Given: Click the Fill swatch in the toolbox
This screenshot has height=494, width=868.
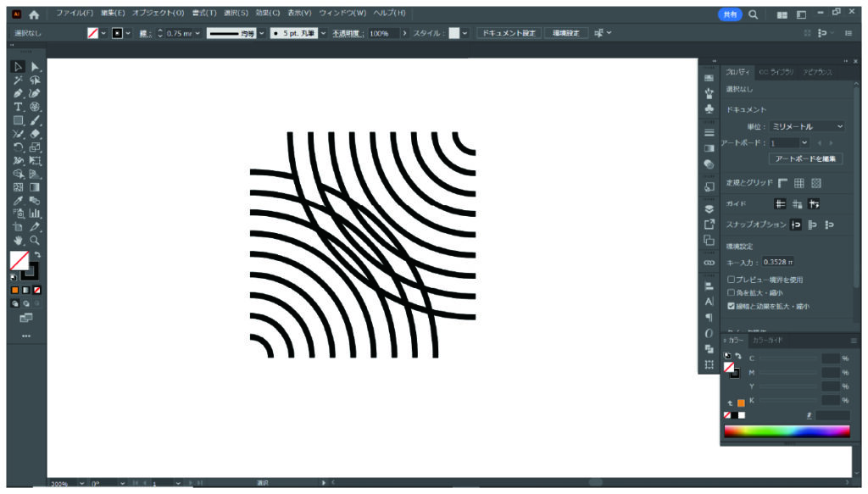Looking at the screenshot, I should tap(19, 261).
